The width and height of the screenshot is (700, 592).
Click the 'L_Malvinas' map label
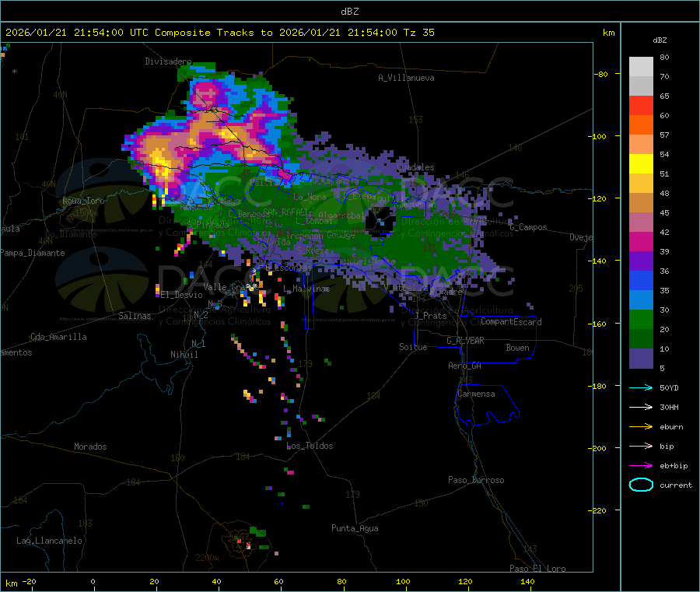click(306, 289)
